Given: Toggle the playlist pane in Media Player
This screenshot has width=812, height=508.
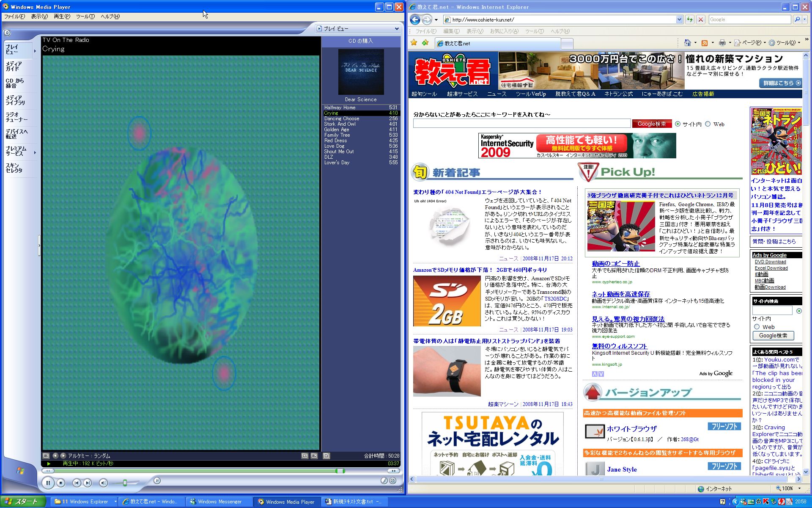Looking at the screenshot, I should coord(326,456).
